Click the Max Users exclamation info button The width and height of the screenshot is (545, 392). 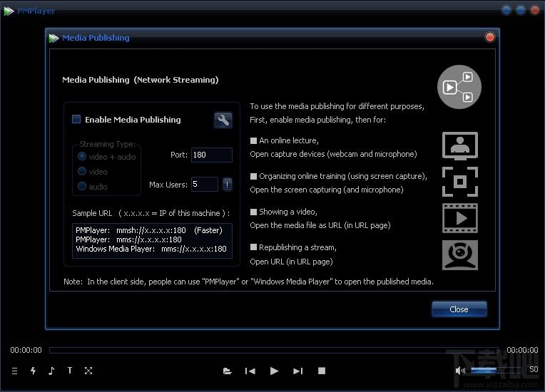(228, 184)
